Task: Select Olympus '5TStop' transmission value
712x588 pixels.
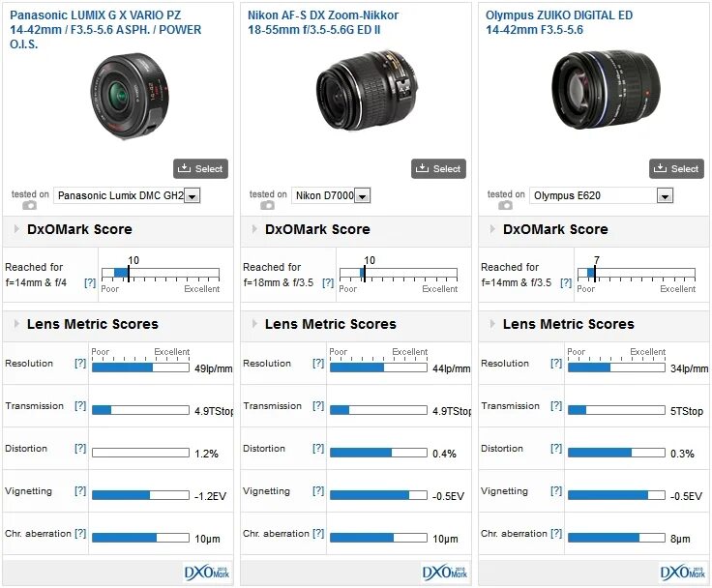Action: click(687, 411)
